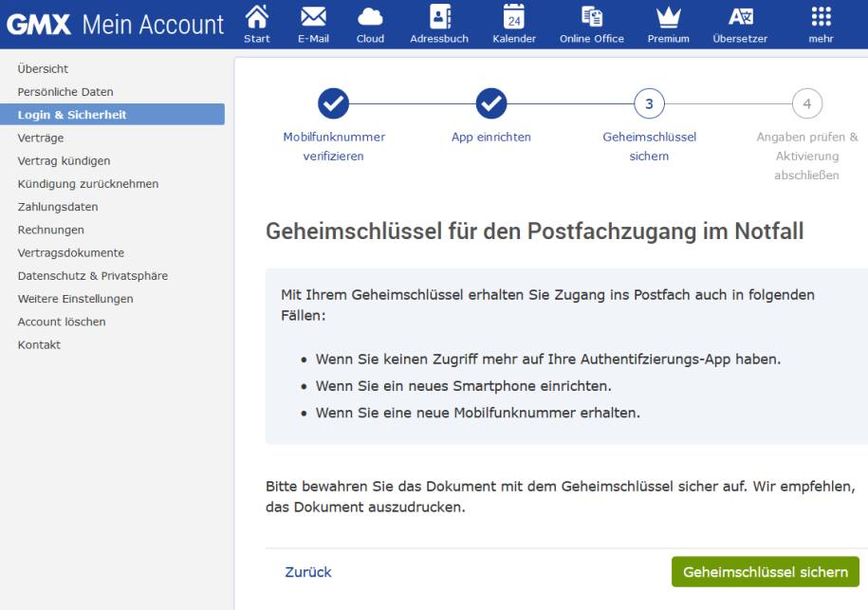Image resolution: width=868 pixels, height=610 pixels.
Task: Select 'Persönliche Daten' in the sidebar
Action: [64, 91]
